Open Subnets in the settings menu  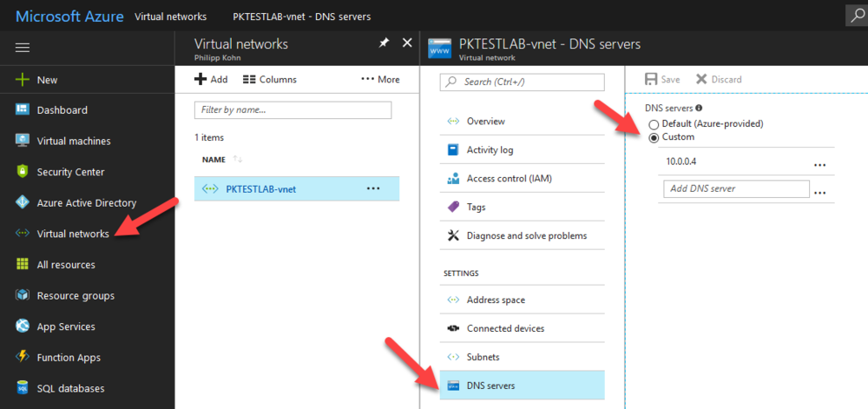click(483, 357)
